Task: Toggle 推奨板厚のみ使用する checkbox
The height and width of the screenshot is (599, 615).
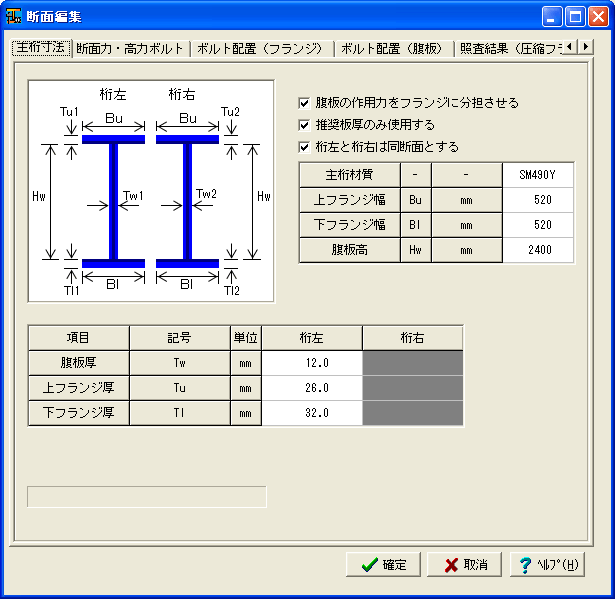Action: point(304,125)
